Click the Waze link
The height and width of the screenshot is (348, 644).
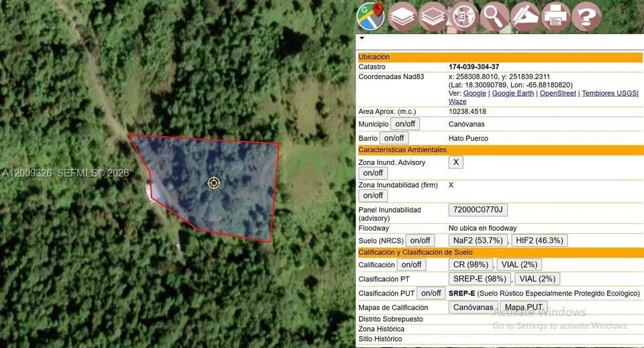click(x=458, y=102)
